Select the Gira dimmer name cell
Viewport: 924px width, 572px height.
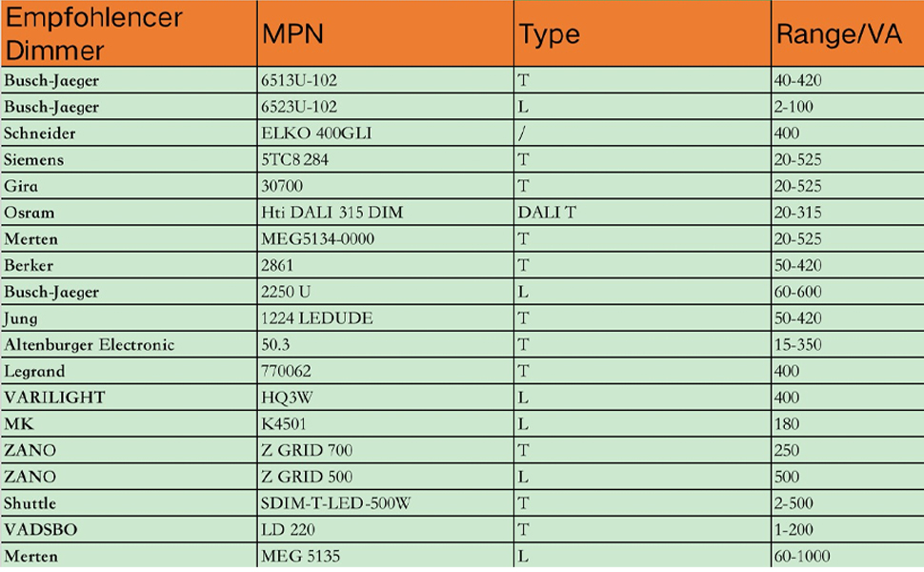tap(129, 186)
